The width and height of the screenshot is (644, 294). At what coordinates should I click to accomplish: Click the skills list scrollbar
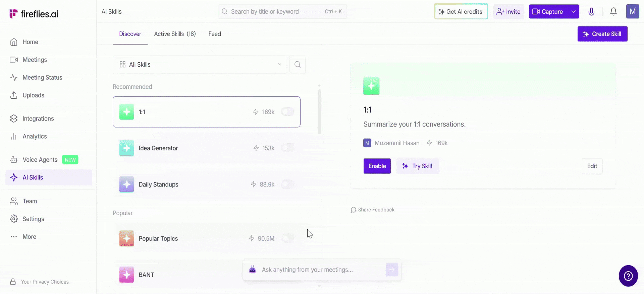pos(319,112)
